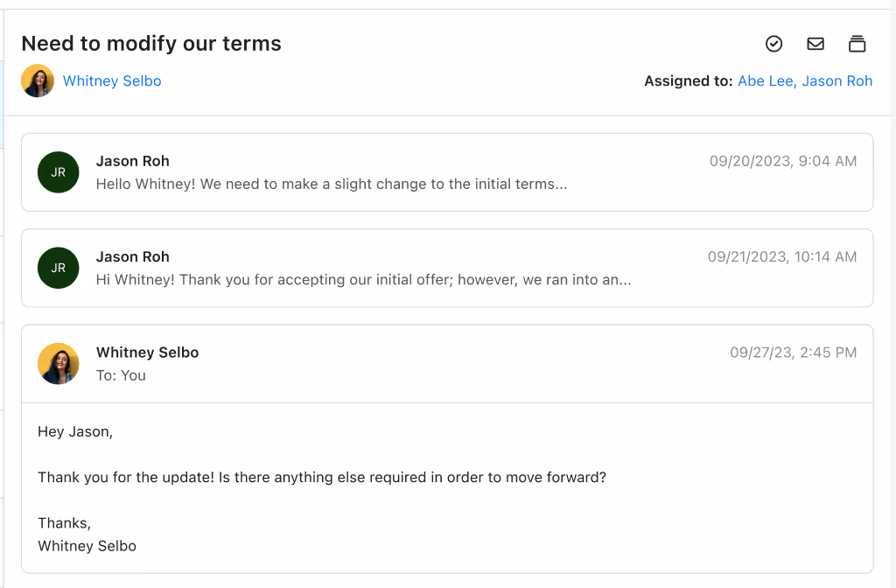Click Whitney Selbo's avatar below the subject
896x588 pixels.
point(38,81)
